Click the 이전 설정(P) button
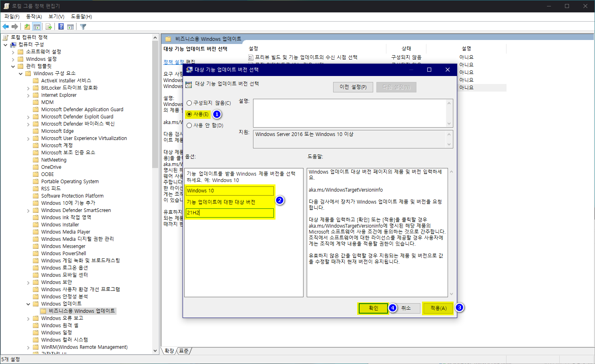 (x=353, y=87)
